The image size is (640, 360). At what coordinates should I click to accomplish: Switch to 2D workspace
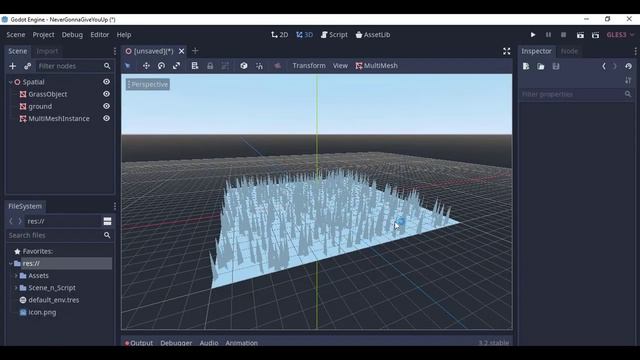[280, 35]
